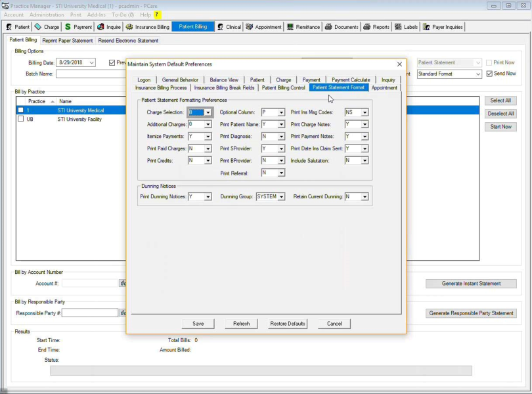Click the Save button
532x394 pixels.
point(198,324)
